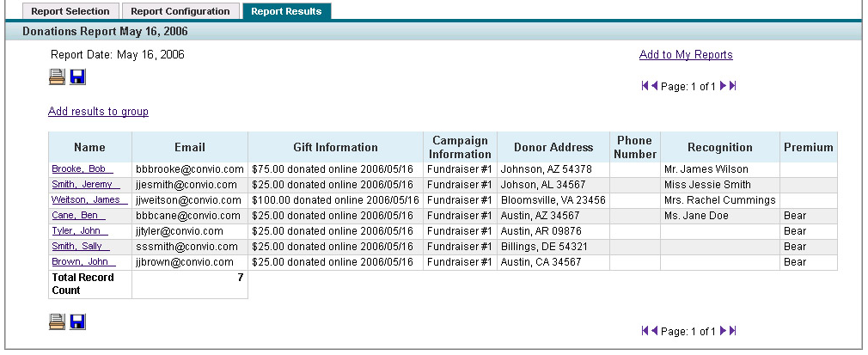Go to first page using top pager

click(645, 86)
